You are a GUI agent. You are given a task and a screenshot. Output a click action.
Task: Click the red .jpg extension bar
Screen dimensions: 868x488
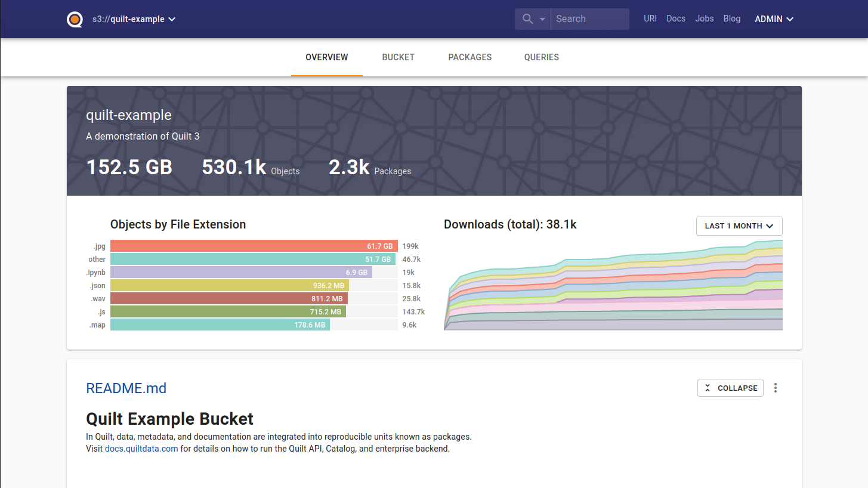click(x=254, y=246)
